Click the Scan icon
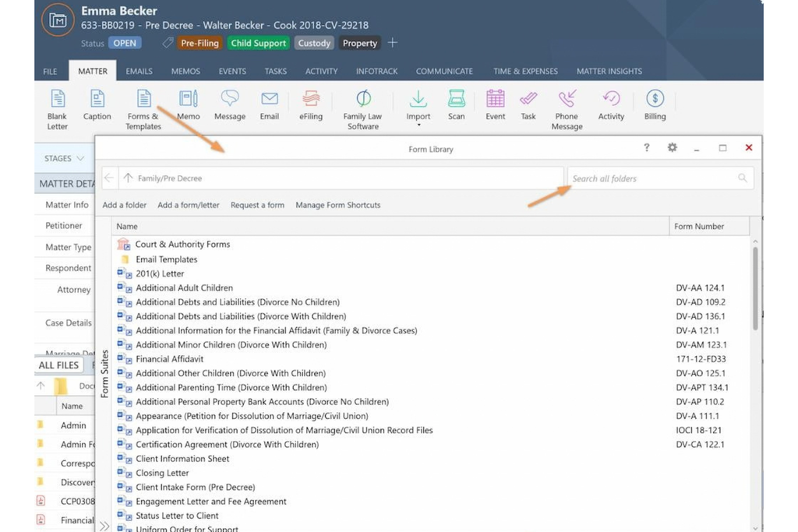This screenshot has width=798, height=532. pos(456,99)
